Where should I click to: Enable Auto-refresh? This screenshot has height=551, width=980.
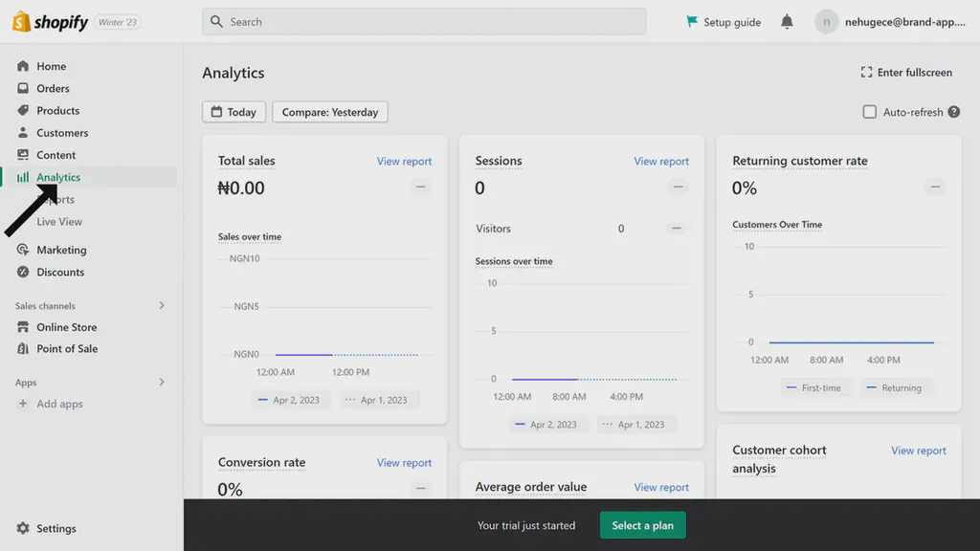870,111
